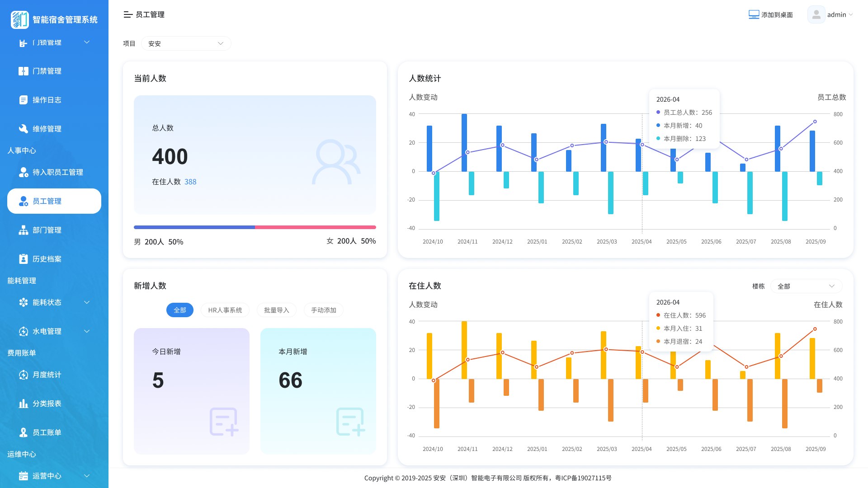Click the 本月新增 card
The image size is (868, 488).
pyautogui.click(x=318, y=391)
